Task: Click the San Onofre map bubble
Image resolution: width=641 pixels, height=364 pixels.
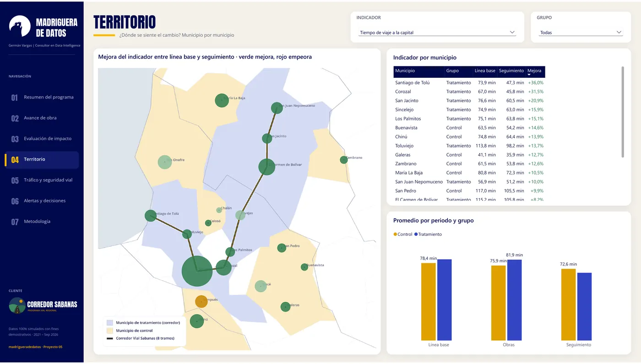Action: coord(164,162)
